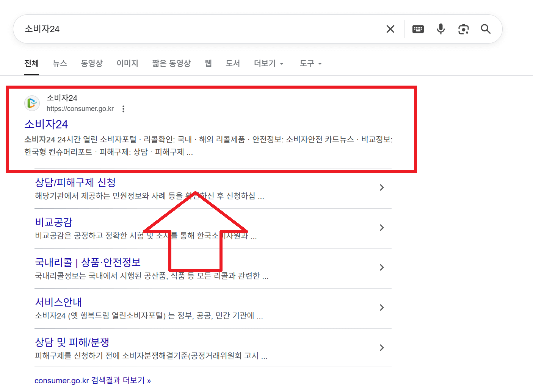Open the 동영상 results tab
This screenshot has height=392, width=533.
pos(92,63)
